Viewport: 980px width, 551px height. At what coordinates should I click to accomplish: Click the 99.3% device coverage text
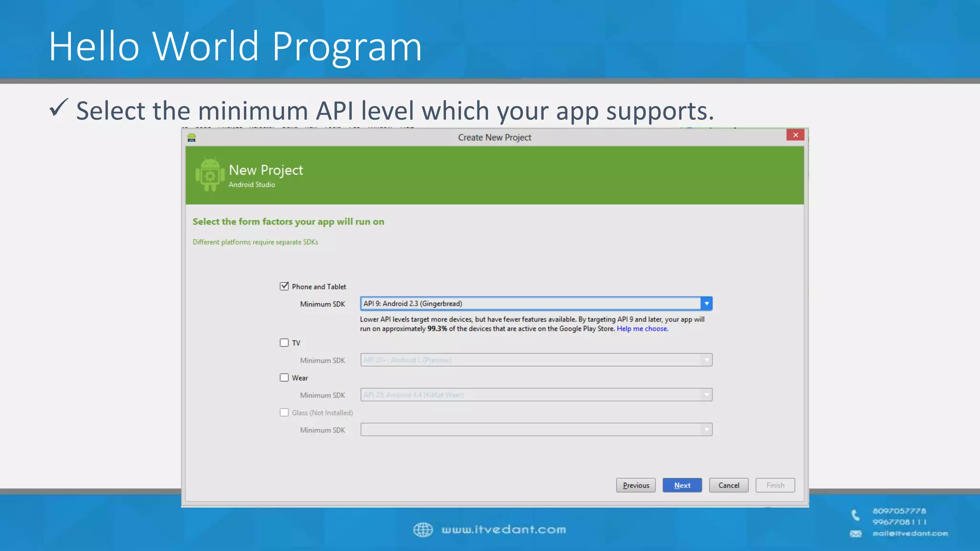click(x=437, y=329)
